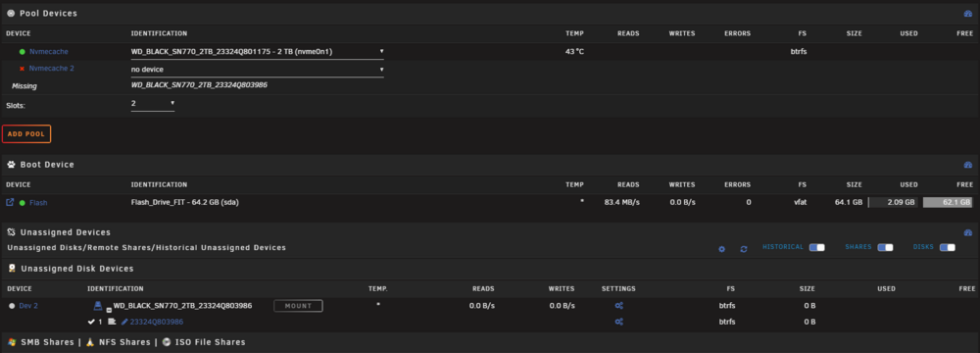This screenshot has height=353, width=980.
Task: Open the Nvmecache device link
Action: click(49, 52)
